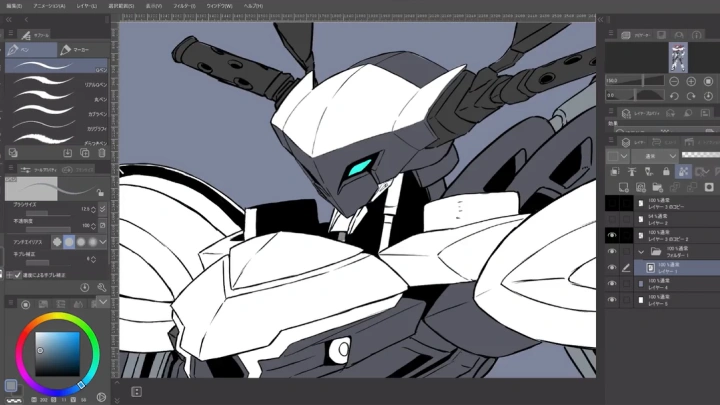Toggle visibility of レイヤー3のコピー3 layer
The height and width of the screenshot is (405, 720).
tap(613, 235)
